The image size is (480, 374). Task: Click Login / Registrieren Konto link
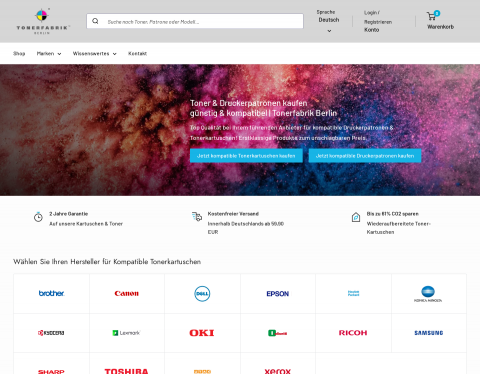[378, 21]
